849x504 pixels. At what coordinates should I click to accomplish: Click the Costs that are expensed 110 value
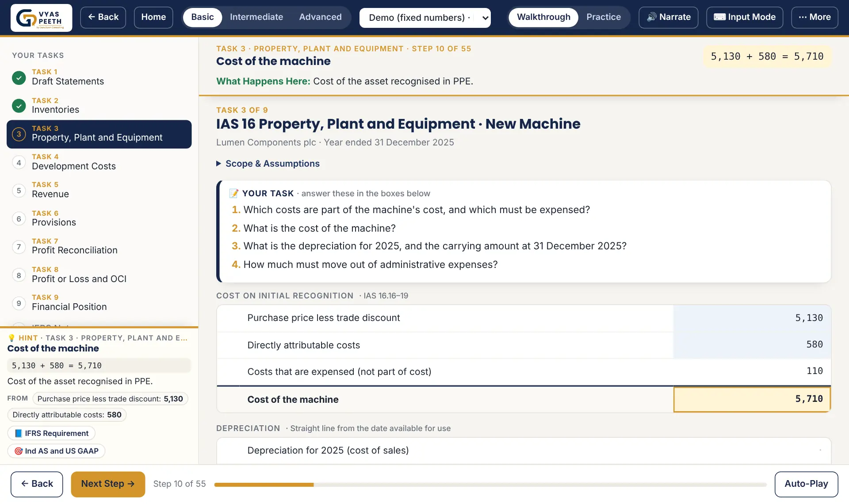click(815, 371)
